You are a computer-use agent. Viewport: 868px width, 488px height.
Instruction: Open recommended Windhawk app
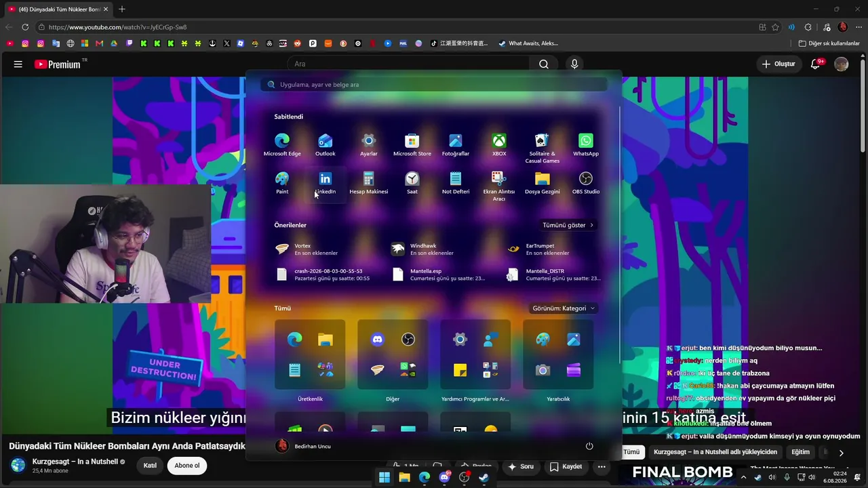422,249
